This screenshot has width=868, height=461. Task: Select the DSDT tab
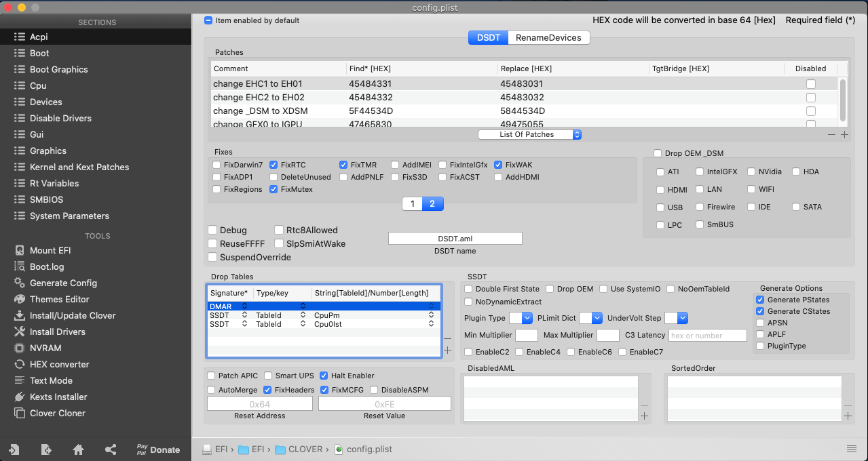coord(489,37)
